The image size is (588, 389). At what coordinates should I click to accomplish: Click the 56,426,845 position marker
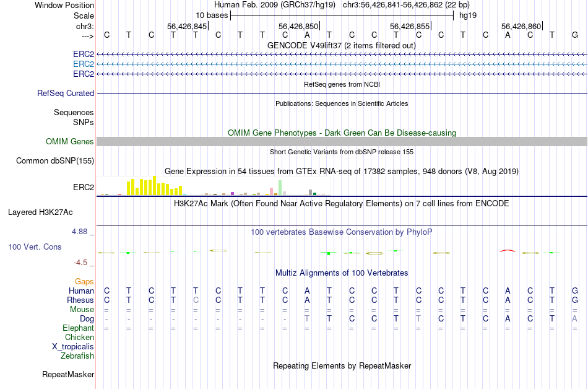coord(187,26)
